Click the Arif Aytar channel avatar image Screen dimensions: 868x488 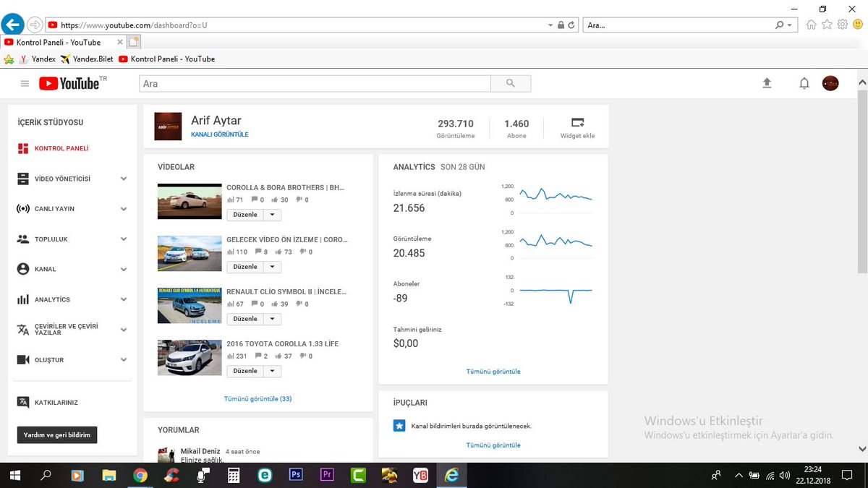click(x=169, y=127)
